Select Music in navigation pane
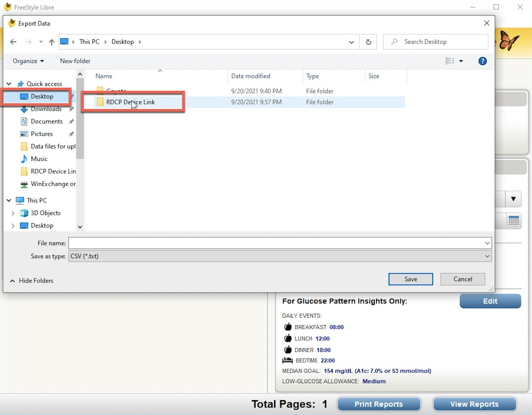Image resolution: width=532 pixels, height=415 pixels. coord(39,159)
